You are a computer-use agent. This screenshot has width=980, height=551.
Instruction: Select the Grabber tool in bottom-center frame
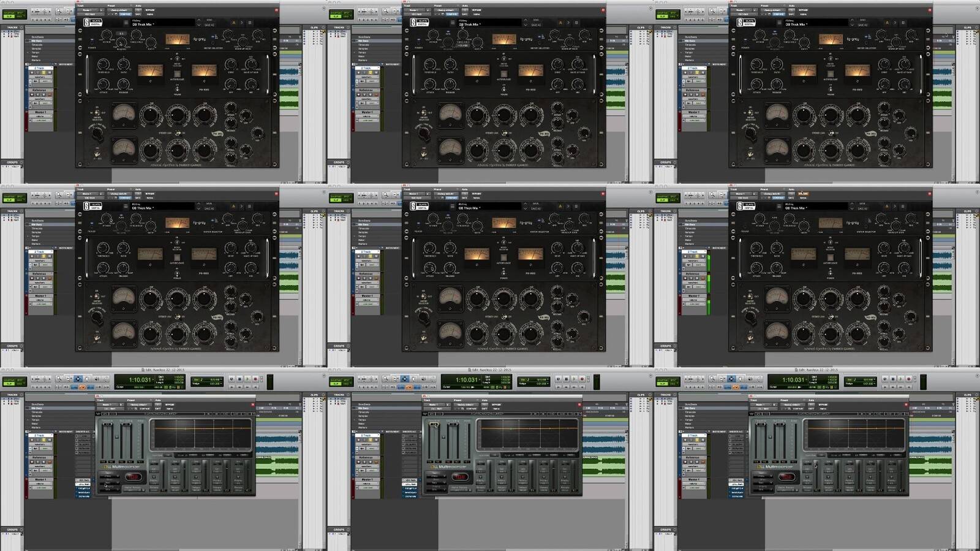tap(413, 378)
